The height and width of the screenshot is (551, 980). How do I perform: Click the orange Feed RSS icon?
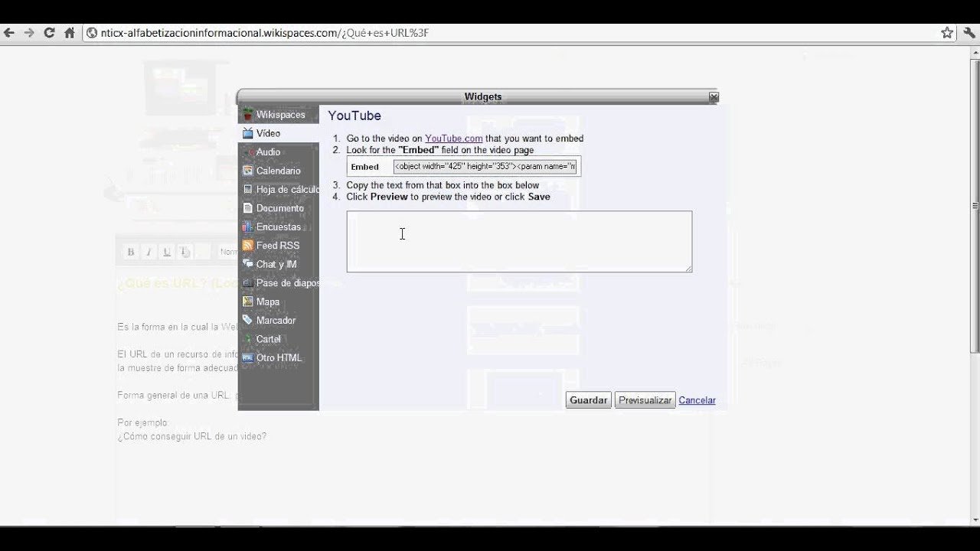(x=247, y=246)
